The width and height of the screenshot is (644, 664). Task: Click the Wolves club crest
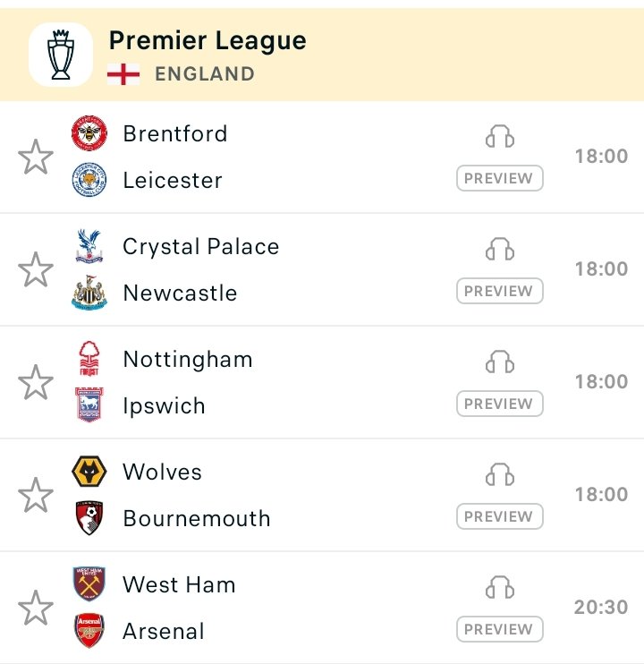click(x=89, y=472)
